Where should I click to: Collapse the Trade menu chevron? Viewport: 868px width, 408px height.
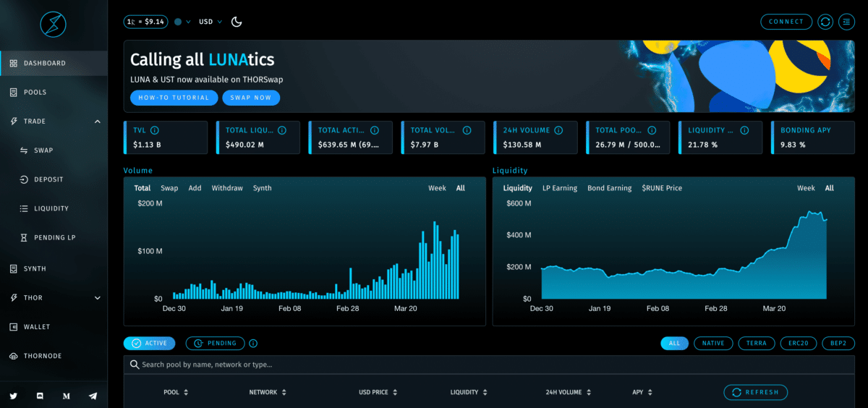pos(98,122)
